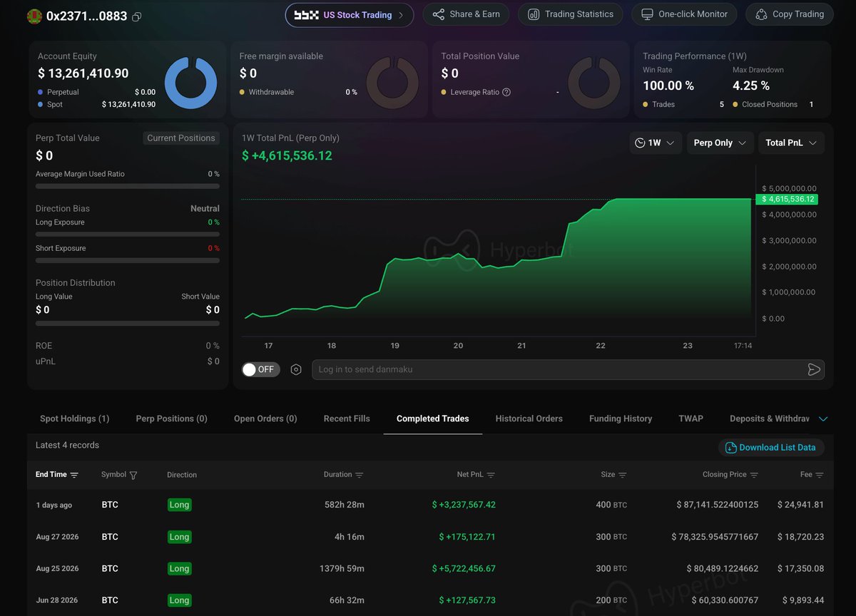Switch to Open Orders (0) tab
Viewport: 856px width, 616px height.
point(265,419)
